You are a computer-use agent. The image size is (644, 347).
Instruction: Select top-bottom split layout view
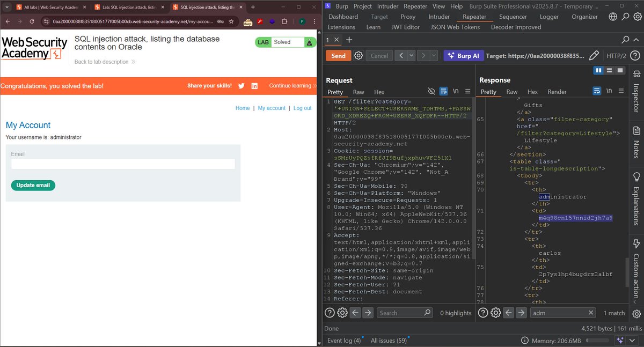609,70
